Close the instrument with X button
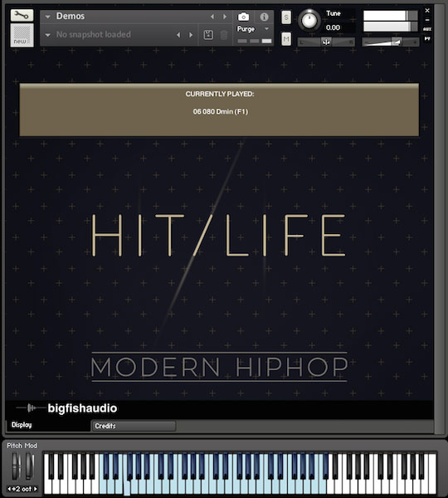448x498 pixels. coord(427,11)
